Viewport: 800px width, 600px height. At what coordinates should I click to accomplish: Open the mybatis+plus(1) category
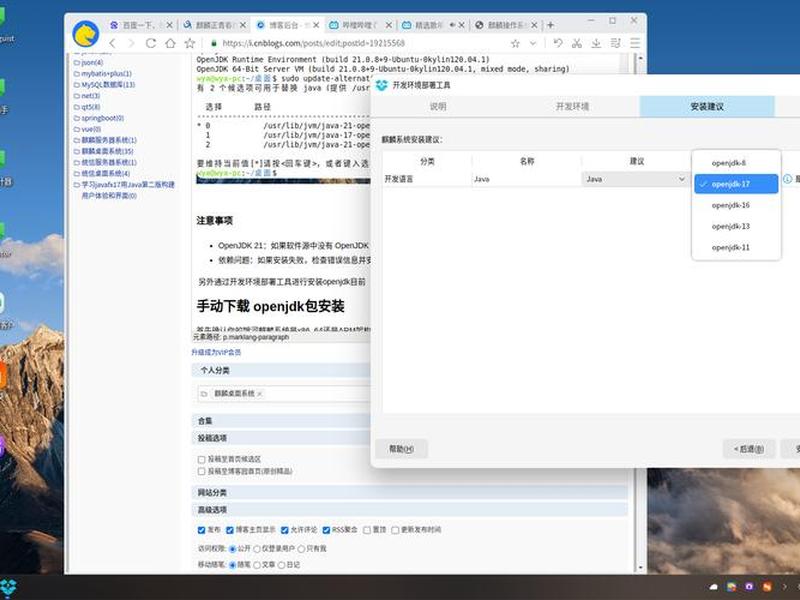[106, 73]
